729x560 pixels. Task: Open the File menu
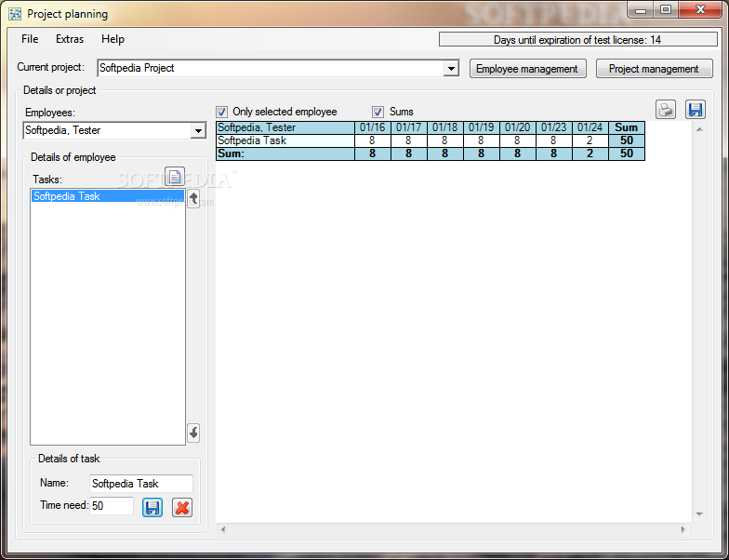[30, 39]
